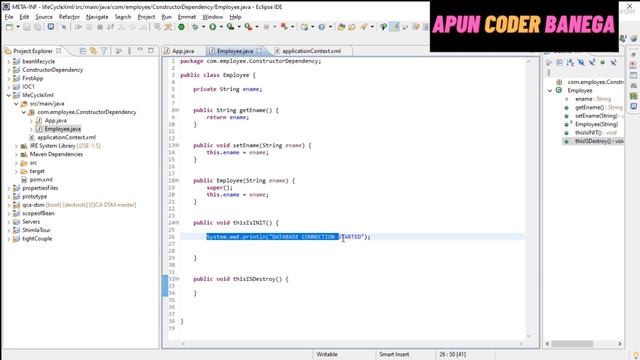Select pom.xml in Project Explorer
The image size is (640, 360).
(41, 180)
